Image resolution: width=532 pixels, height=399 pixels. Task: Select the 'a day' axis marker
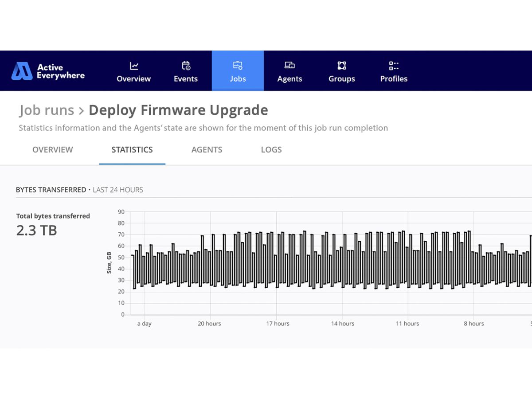[144, 324]
